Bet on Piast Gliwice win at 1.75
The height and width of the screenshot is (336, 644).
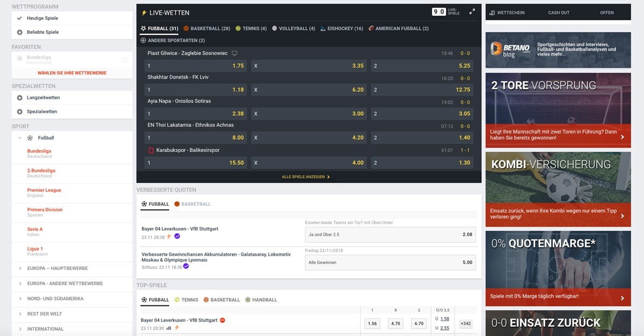pyautogui.click(x=196, y=66)
